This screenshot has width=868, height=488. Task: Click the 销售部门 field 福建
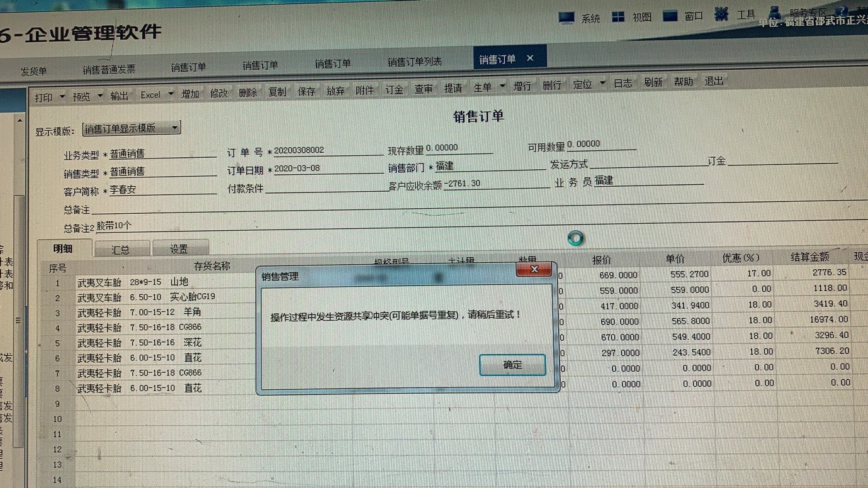tap(490, 166)
